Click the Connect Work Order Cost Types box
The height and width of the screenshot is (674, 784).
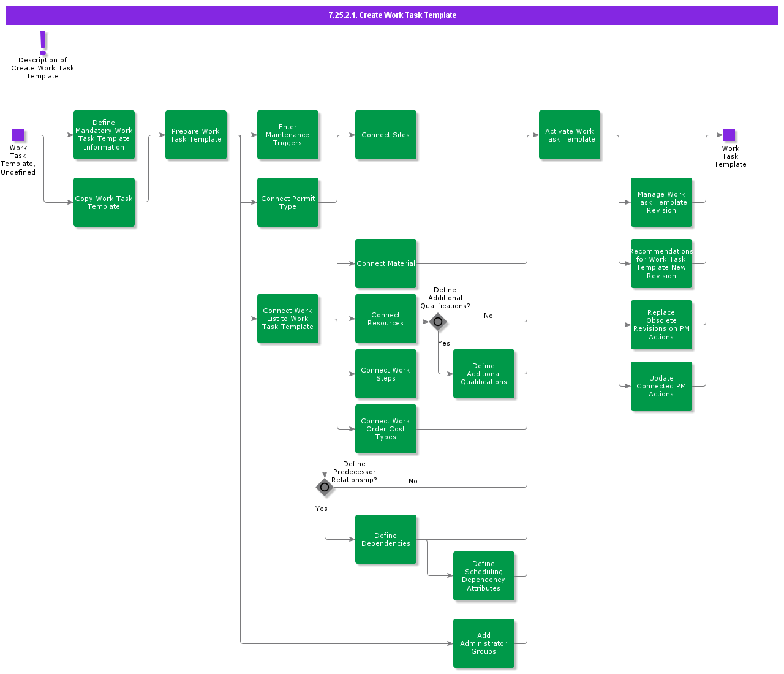click(386, 429)
